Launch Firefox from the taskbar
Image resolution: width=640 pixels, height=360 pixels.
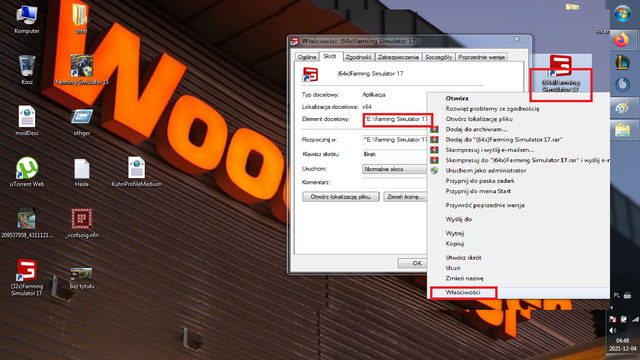click(622, 40)
